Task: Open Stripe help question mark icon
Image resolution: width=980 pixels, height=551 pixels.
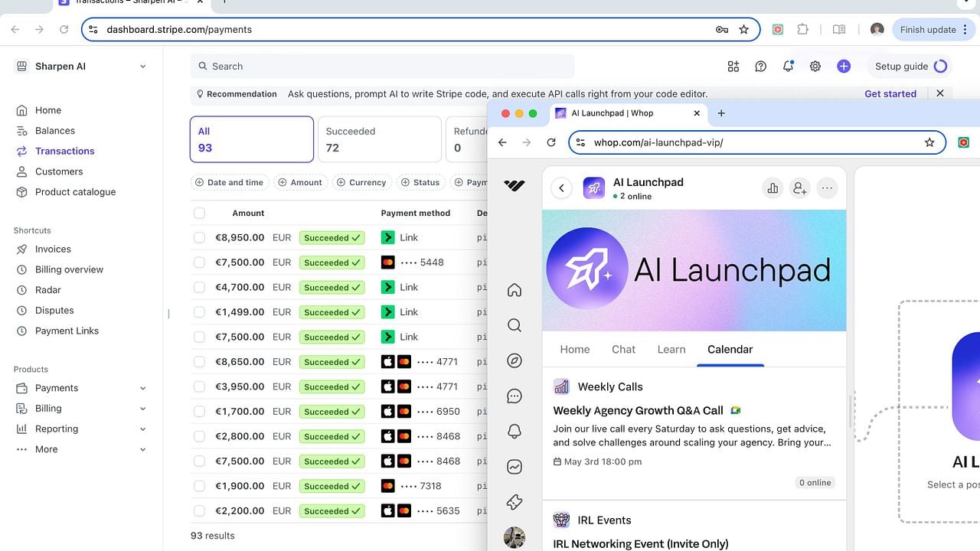Action: click(760, 67)
